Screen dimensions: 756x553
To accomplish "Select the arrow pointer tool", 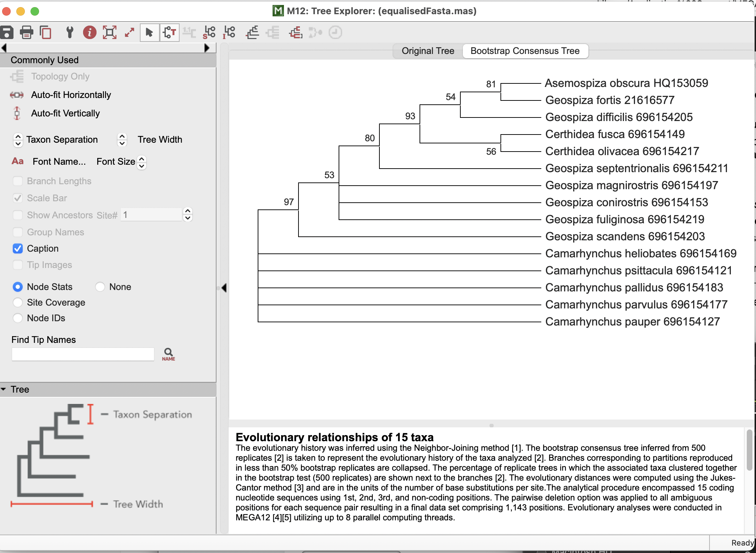I will [149, 33].
